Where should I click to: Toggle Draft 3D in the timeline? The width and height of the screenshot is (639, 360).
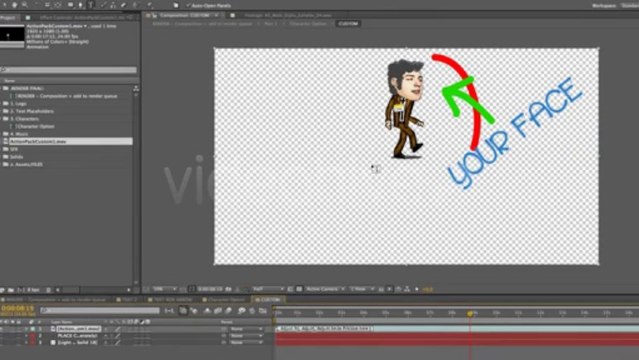pos(194,311)
